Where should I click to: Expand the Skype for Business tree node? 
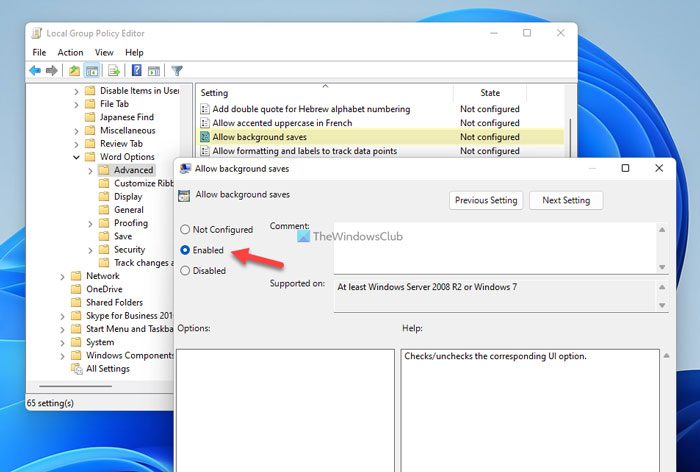point(62,316)
